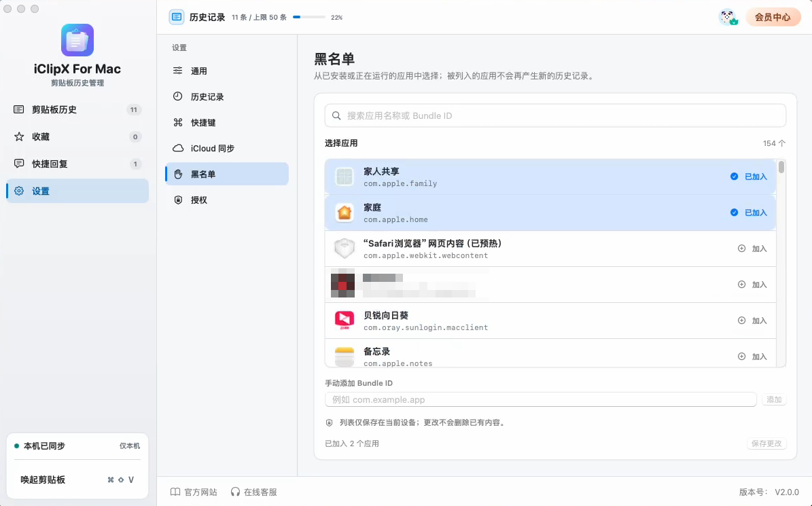Viewport: 812px width, 506px height.
Task: Click the General sliders icon
Action: pos(177,71)
